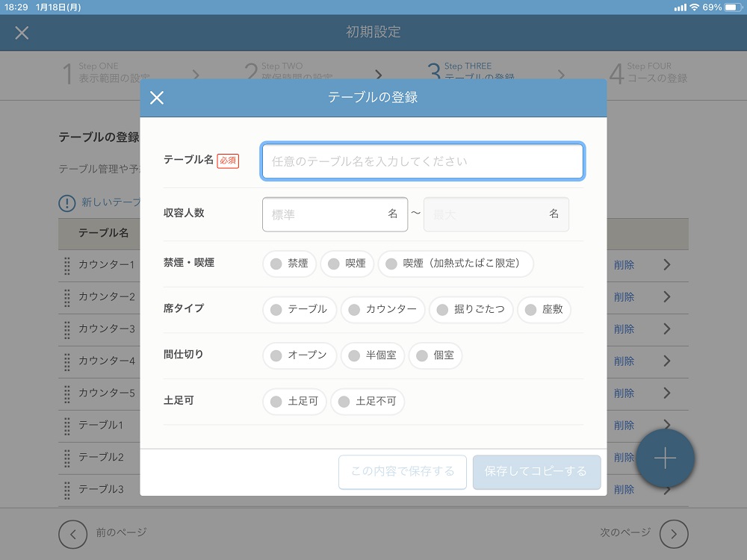
Task: Click the 保存してコピーする button
Action: pos(536,472)
